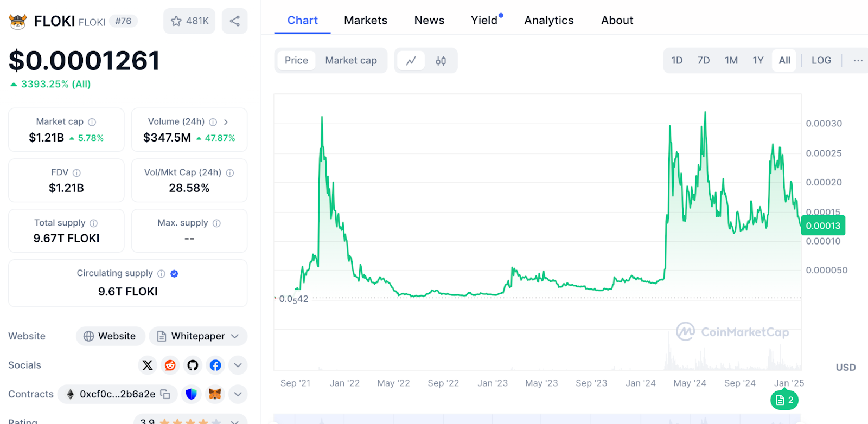This screenshot has width=868, height=424.
Task: Open the chart more options ellipsis
Action: click(858, 60)
